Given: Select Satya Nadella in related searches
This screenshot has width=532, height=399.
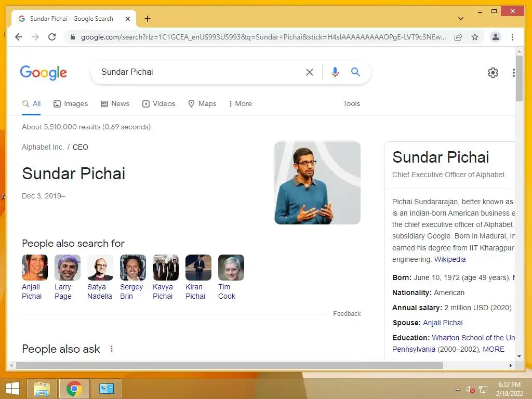Looking at the screenshot, I should click(x=100, y=277).
